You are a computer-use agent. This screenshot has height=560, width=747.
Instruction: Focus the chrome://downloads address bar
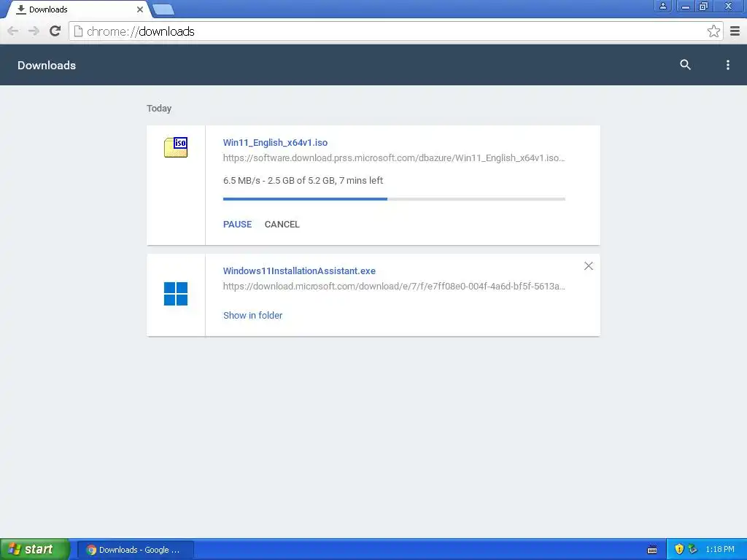[x=395, y=31]
